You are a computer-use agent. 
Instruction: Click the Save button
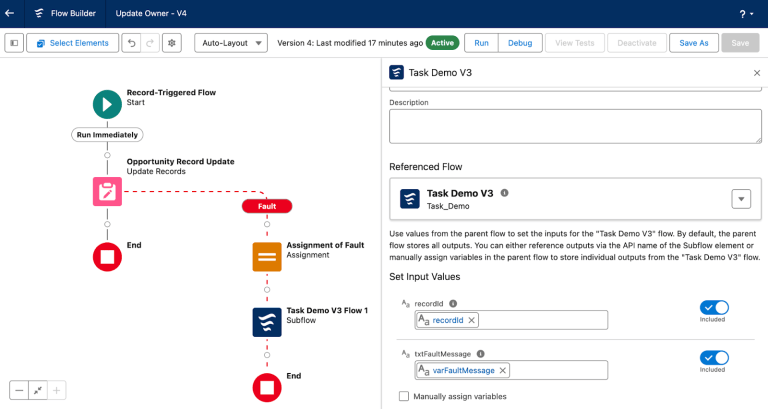coord(740,43)
